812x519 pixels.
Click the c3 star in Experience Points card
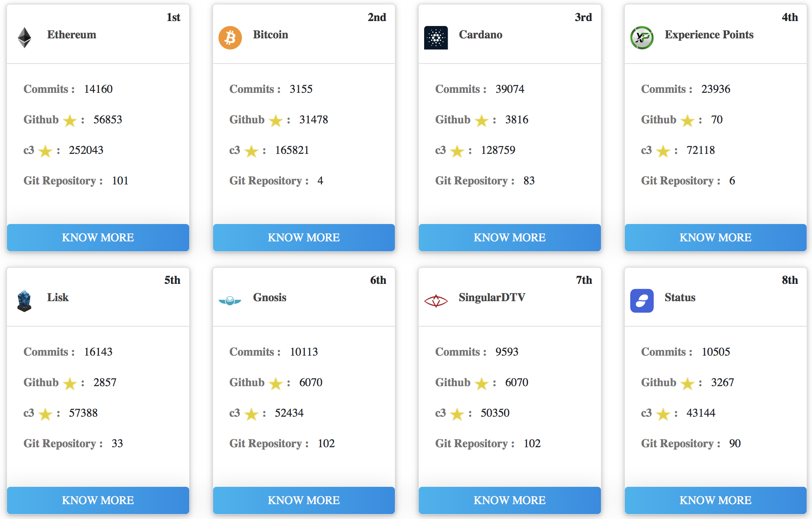click(x=663, y=151)
